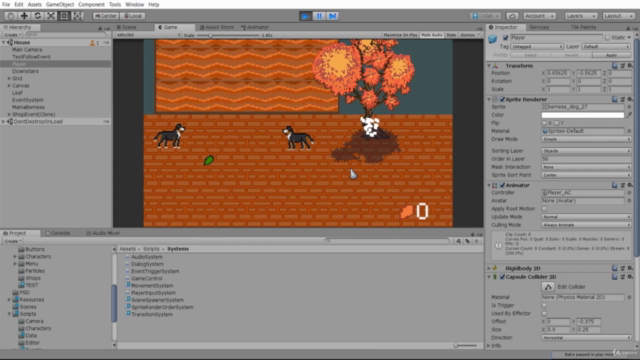Click Order in Layer field
Screen dimensions: 640x360
pyautogui.click(x=586, y=159)
